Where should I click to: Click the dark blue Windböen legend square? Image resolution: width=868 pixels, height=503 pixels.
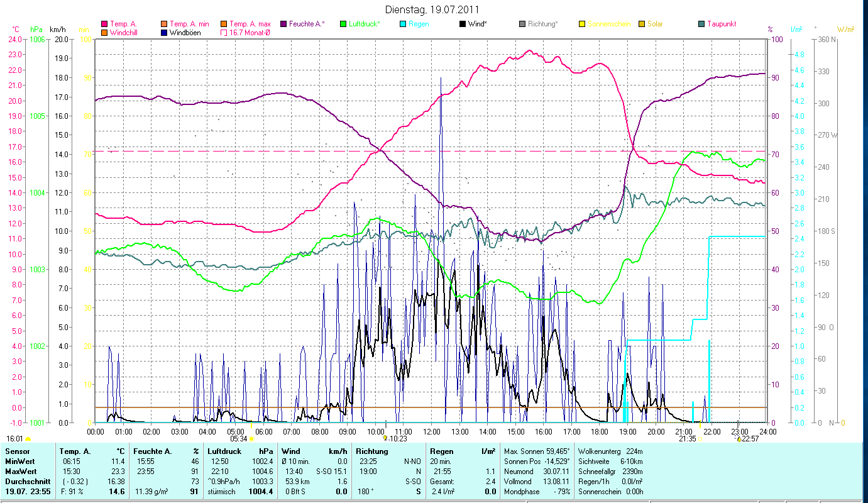[x=165, y=33]
